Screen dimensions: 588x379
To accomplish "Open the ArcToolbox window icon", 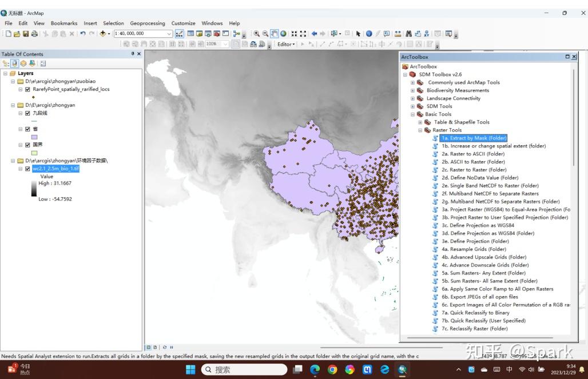I will (x=217, y=34).
